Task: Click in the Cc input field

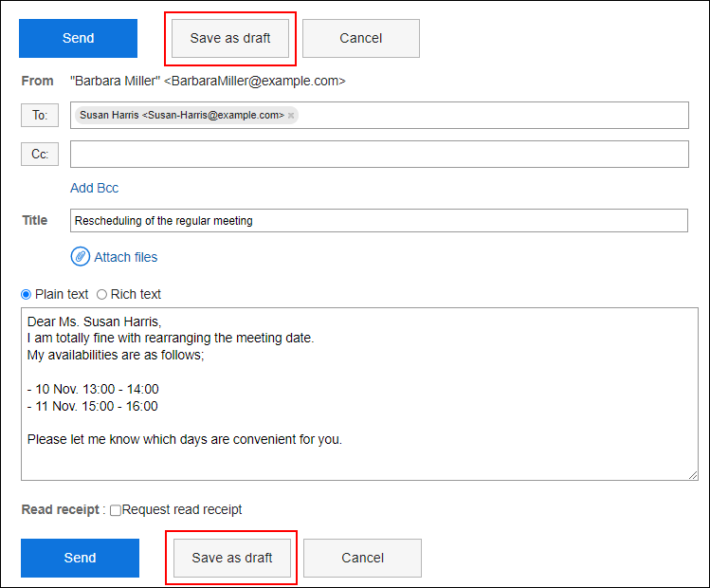Action: (379, 154)
